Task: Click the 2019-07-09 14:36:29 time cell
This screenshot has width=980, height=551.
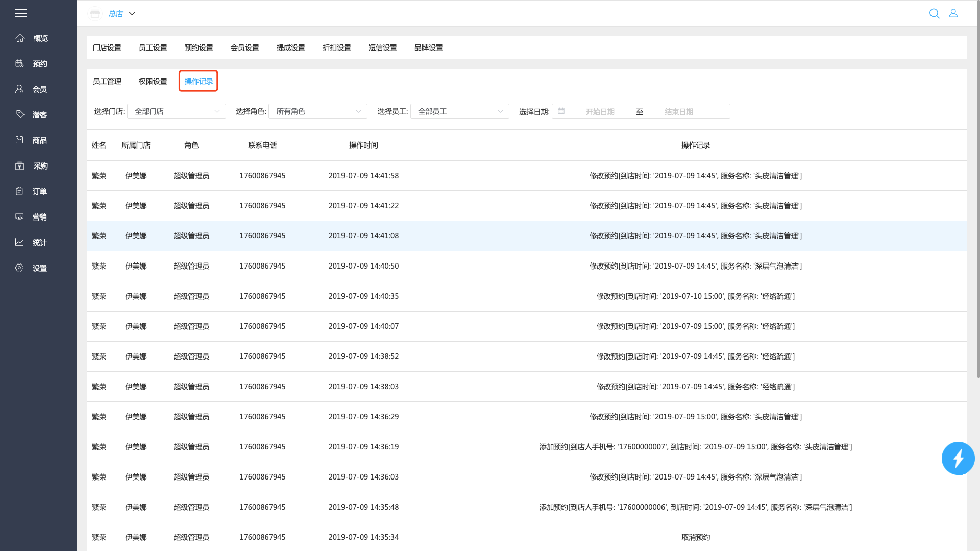Action: point(363,417)
